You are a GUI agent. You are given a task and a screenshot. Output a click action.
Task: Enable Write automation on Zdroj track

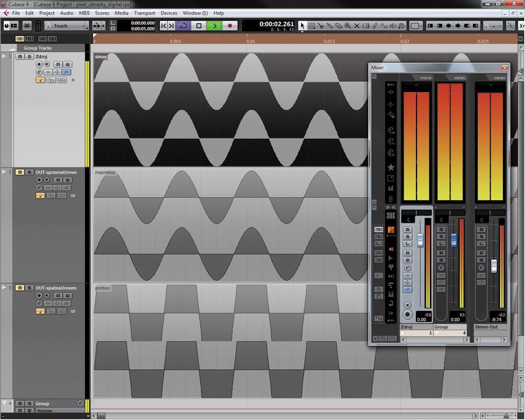[67, 64]
